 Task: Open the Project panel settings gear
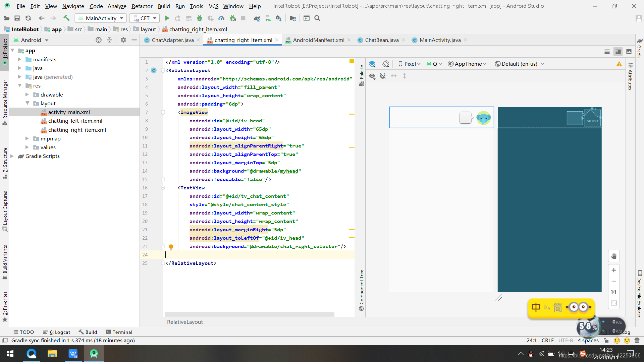(x=123, y=40)
